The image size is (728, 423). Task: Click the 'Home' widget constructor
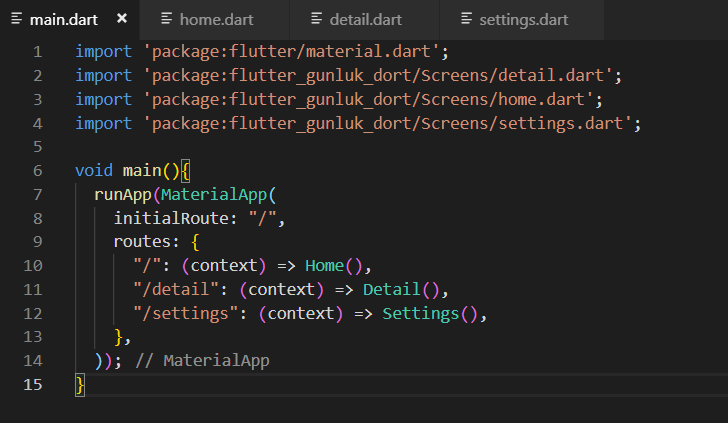click(x=324, y=266)
